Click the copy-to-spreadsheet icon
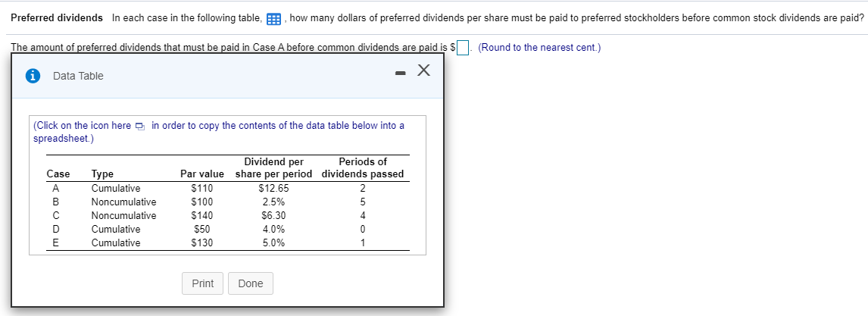Image resolution: width=868 pixels, height=316 pixels. click(x=139, y=127)
